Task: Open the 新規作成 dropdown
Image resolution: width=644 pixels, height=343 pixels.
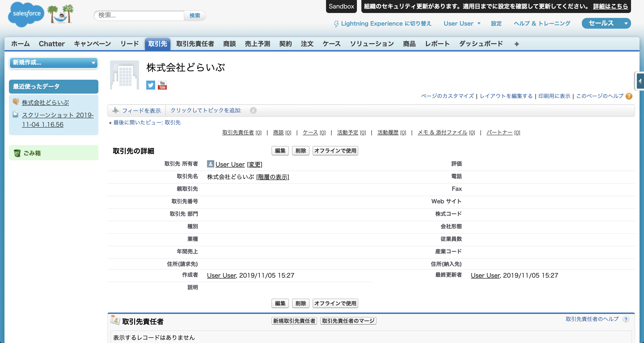Action: 53,63
